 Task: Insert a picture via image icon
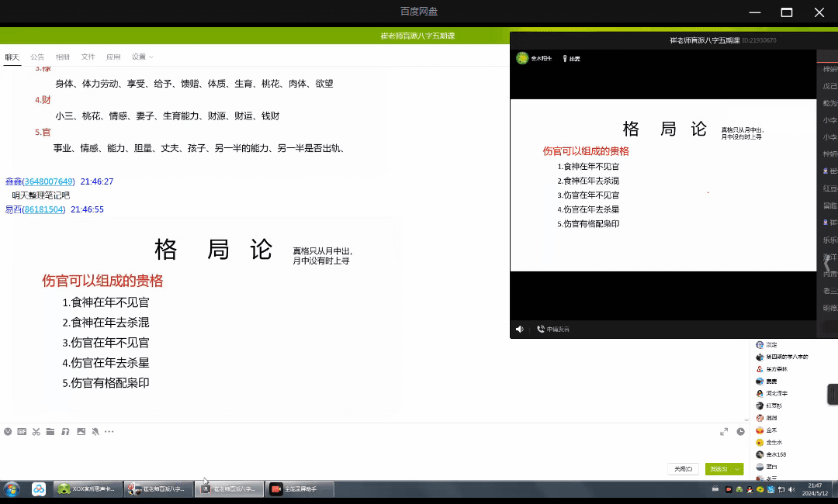(80, 431)
